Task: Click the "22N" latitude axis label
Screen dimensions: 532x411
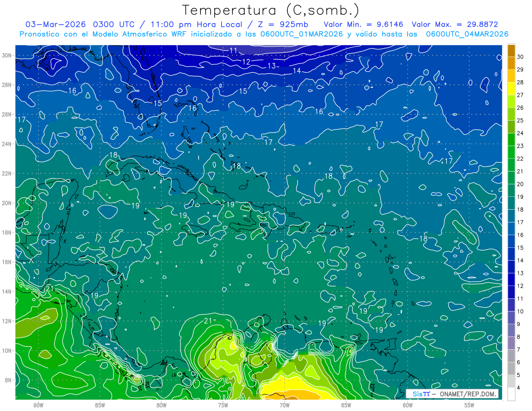Action: pos(7,173)
